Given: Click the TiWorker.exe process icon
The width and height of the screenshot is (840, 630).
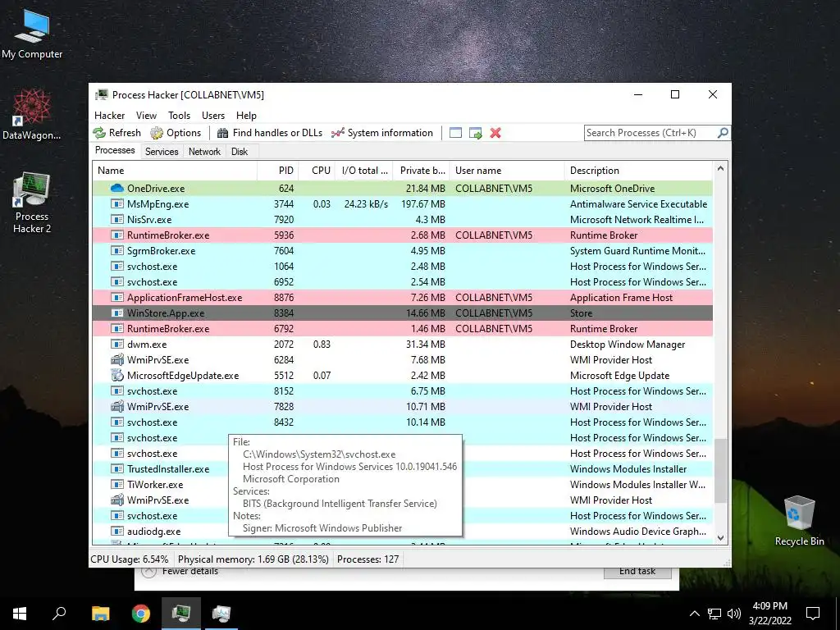Looking at the screenshot, I should coord(116,484).
